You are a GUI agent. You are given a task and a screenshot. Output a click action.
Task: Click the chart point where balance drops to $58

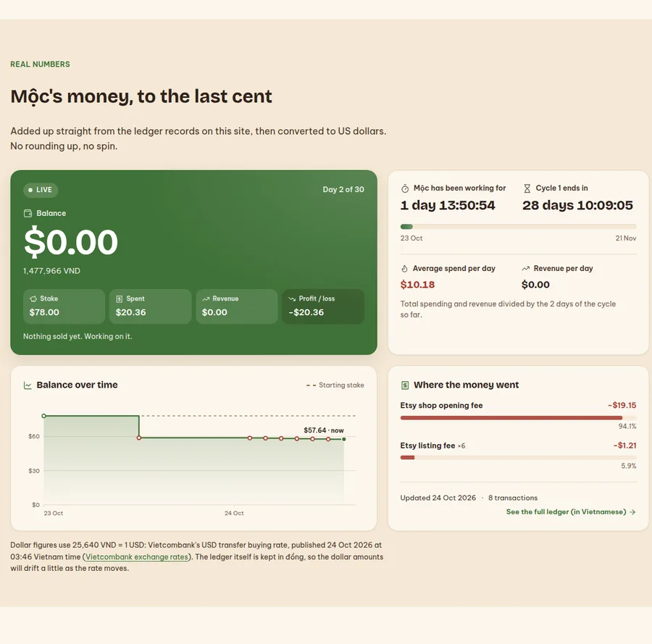pos(139,438)
